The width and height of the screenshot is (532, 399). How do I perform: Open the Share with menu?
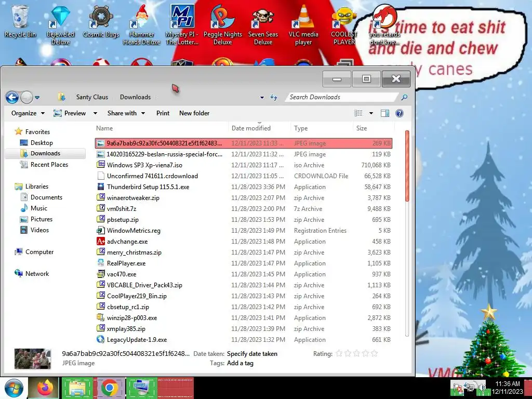coord(126,113)
